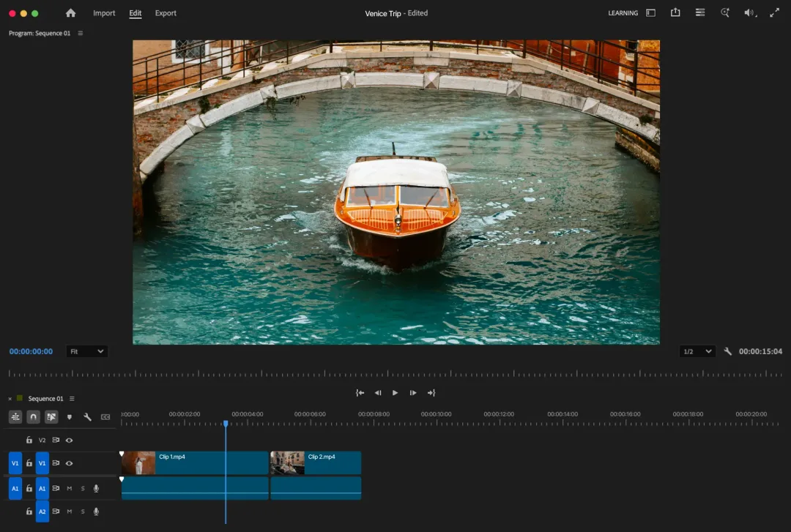Maximize video output with arrows icon

click(x=774, y=13)
